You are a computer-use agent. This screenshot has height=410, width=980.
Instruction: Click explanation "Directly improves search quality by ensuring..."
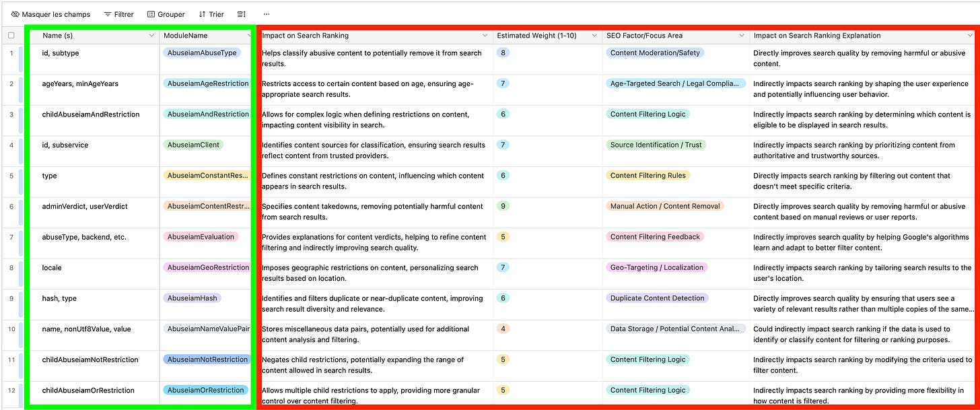pyautogui.click(x=863, y=304)
